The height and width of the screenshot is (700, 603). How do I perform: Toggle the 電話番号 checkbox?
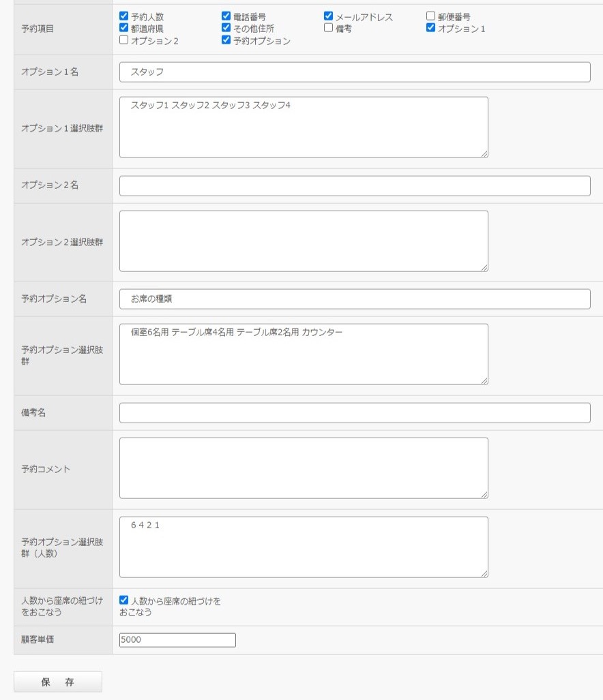click(226, 16)
